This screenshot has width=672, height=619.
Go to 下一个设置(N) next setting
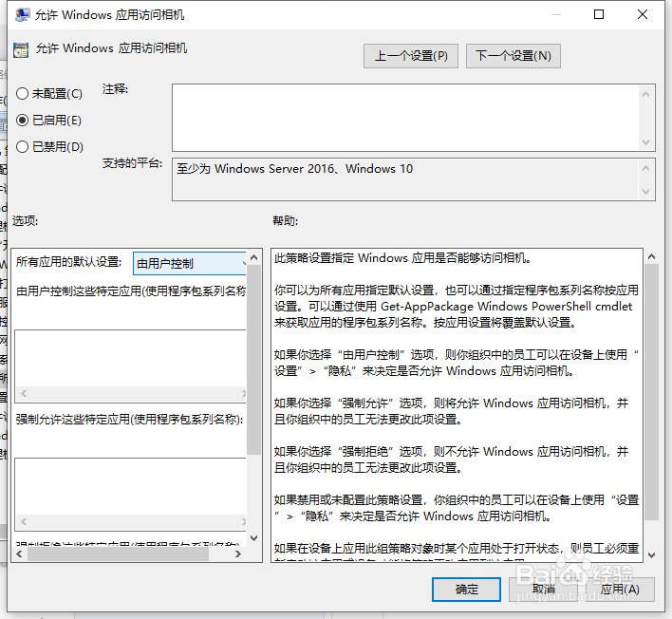[x=513, y=56]
